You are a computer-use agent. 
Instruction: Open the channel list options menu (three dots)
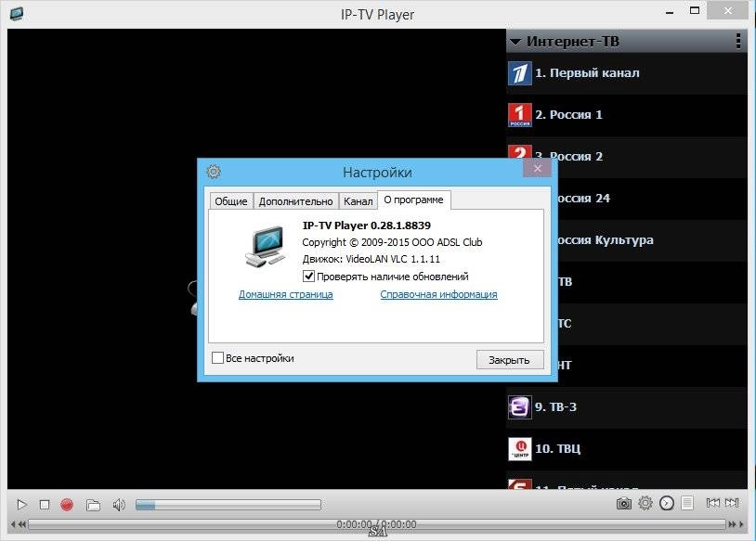[738, 42]
